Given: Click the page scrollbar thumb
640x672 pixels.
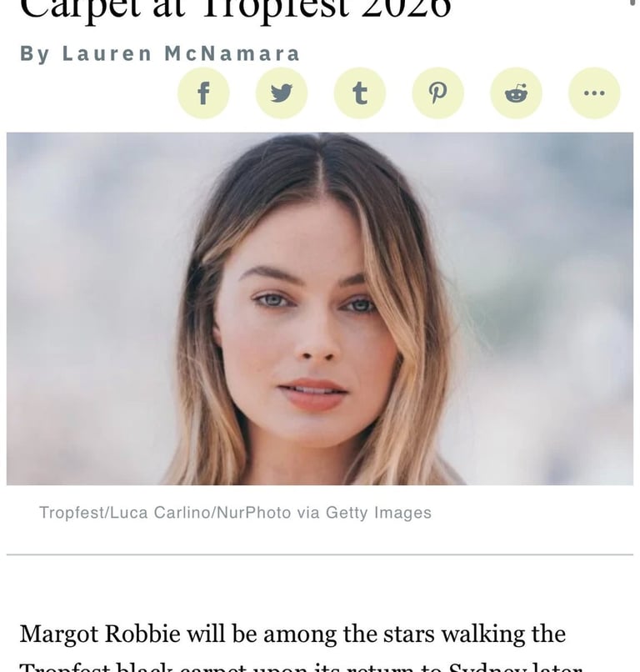Looking at the screenshot, I should 632,3.
